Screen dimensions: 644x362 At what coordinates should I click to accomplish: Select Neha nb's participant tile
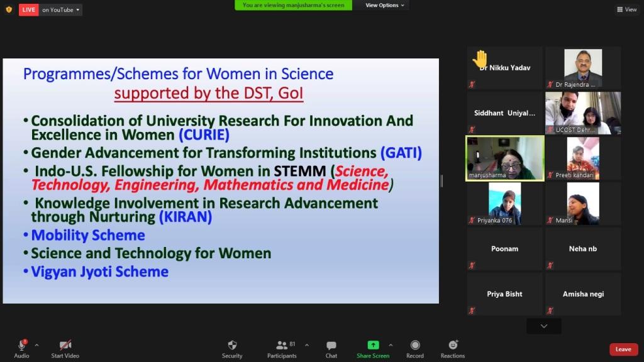click(583, 249)
